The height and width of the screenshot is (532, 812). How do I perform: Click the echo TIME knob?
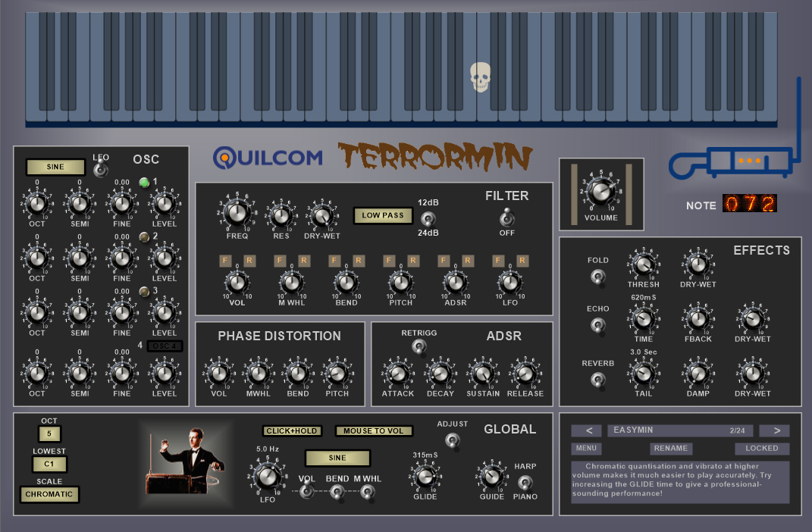643,319
